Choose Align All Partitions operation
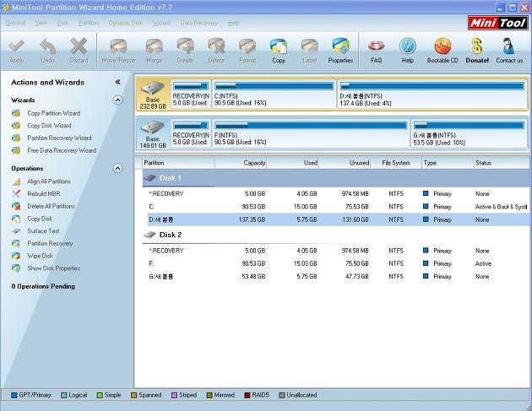Screen dimensions: 532x411 (x=49, y=181)
